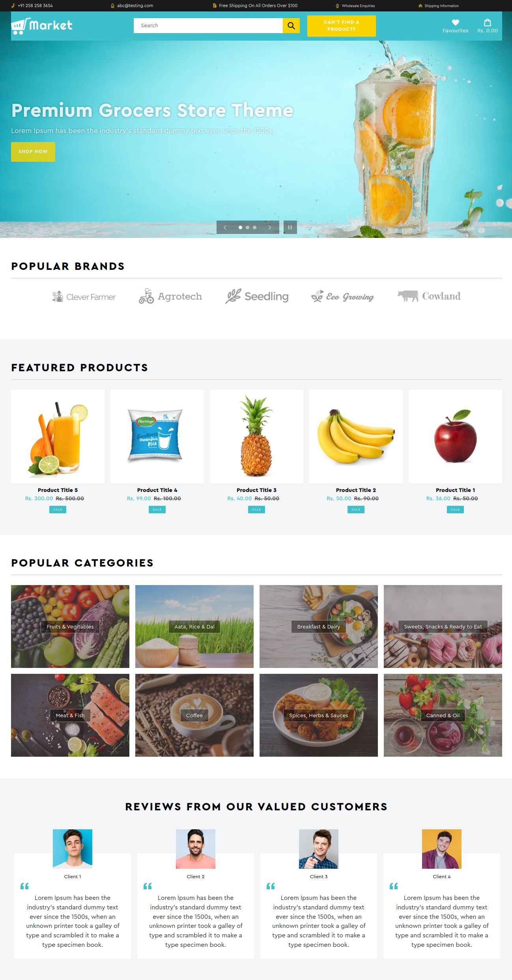Click Can't Find a Product button

(x=341, y=26)
